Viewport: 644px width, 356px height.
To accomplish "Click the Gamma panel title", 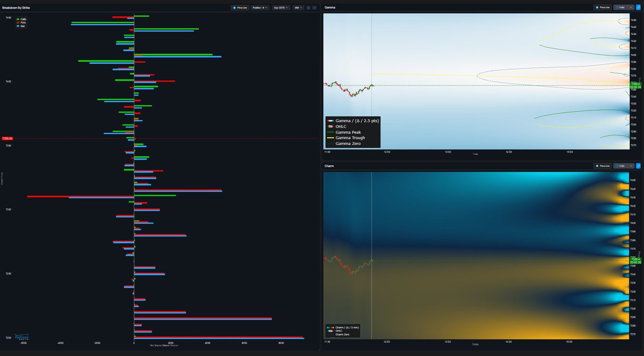I will [330, 8].
